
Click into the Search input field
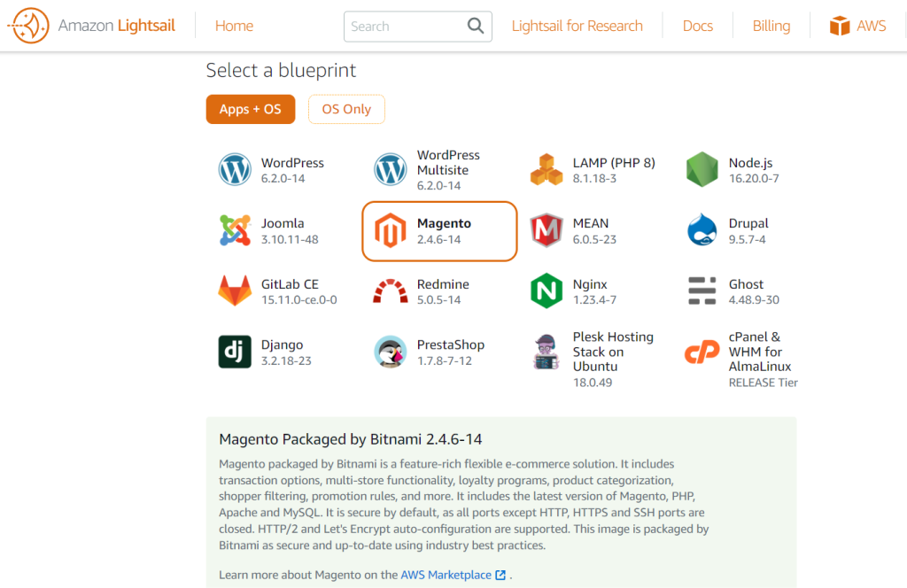point(403,26)
